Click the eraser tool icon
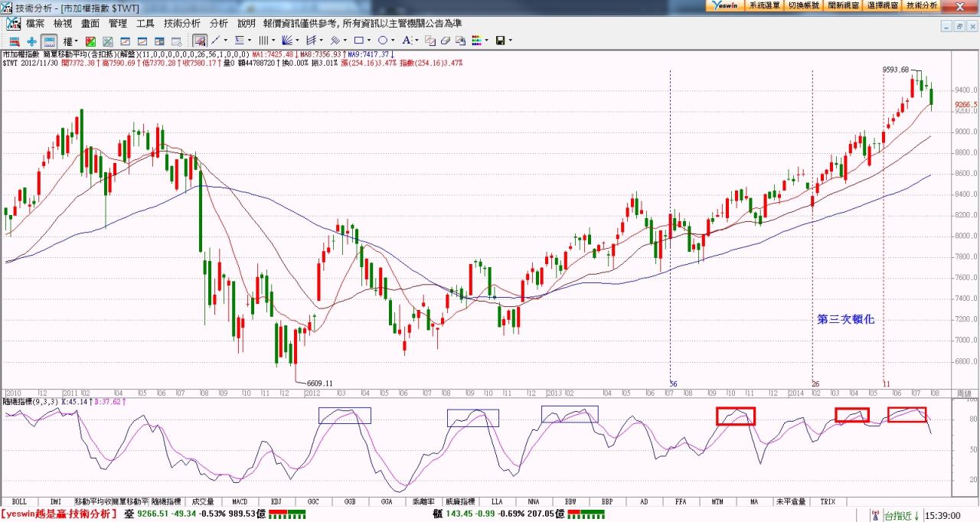Screen dimensions: 980x522 pos(445,40)
